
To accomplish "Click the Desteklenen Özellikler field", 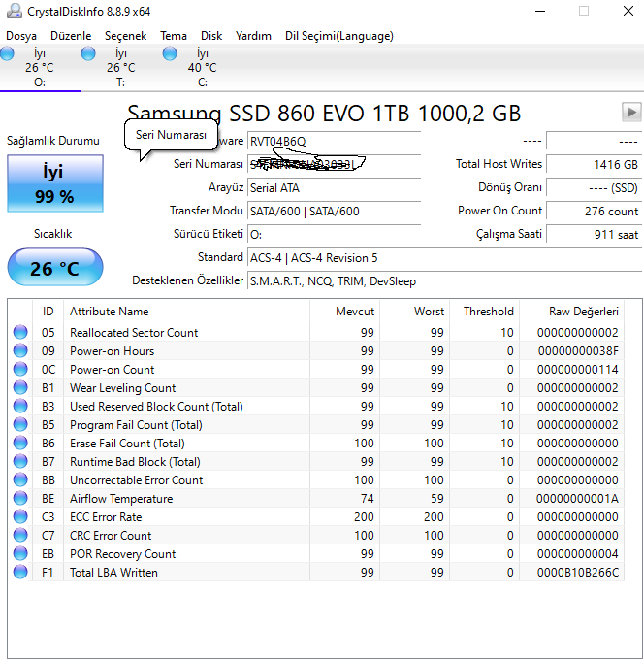I will point(445,281).
